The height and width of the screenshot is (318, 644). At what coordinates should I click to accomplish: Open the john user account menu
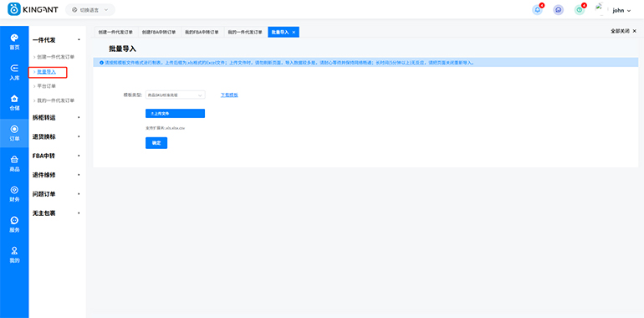[621, 10]
